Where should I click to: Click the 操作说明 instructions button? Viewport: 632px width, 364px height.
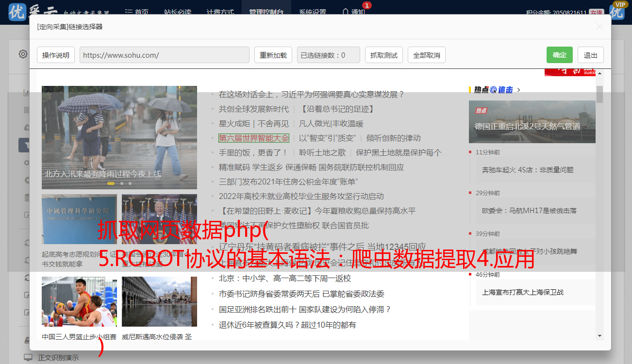tap(56, 55)
